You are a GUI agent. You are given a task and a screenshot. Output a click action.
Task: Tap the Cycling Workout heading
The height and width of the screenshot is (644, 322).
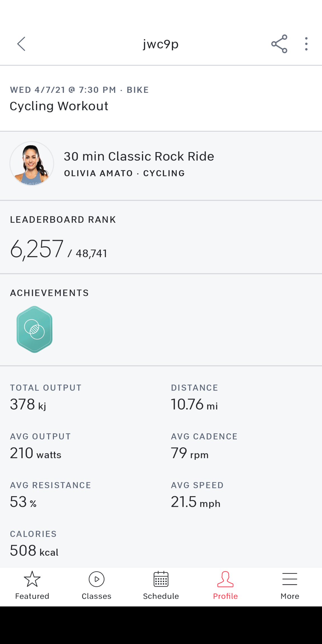[x=59, y=106]
